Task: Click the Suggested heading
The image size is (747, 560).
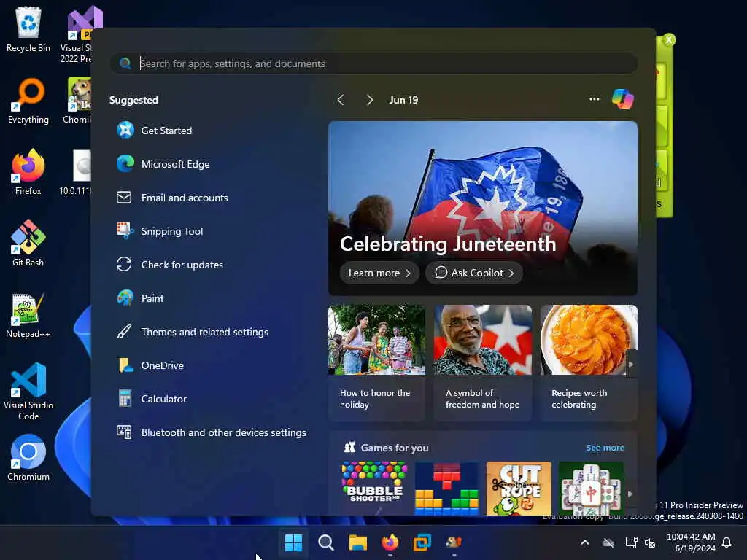Action: 134,100
